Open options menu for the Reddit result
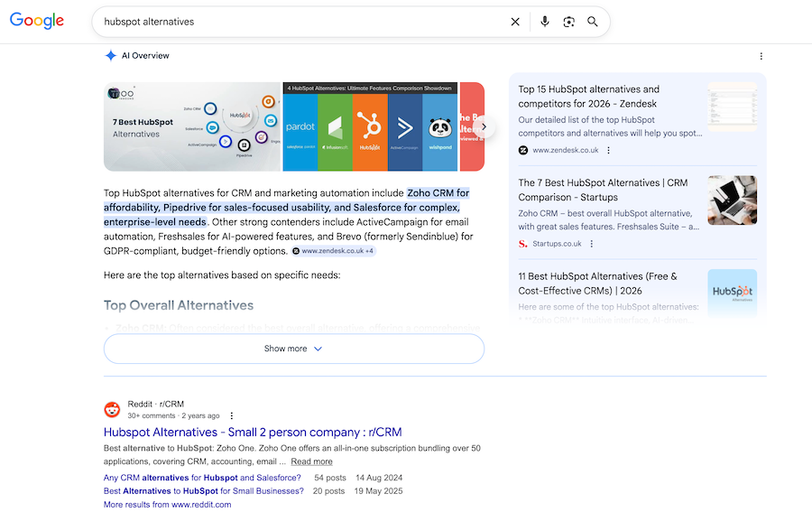 coord(232,416)
